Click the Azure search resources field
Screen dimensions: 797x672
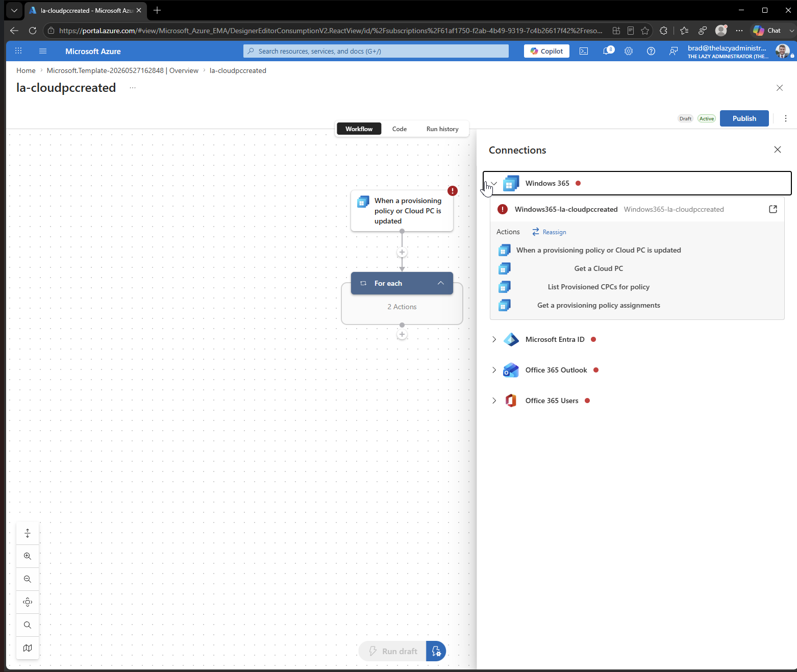coord(376,51)
